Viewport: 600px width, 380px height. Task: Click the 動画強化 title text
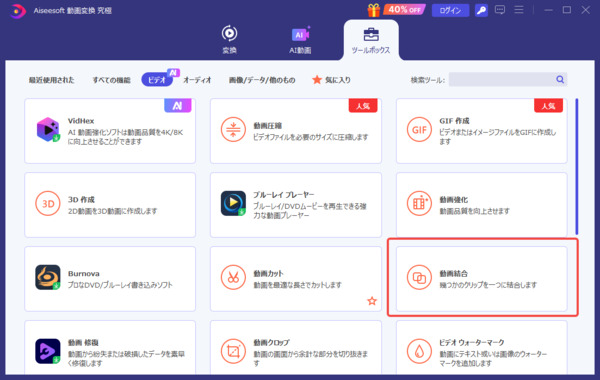click(453, 200)
